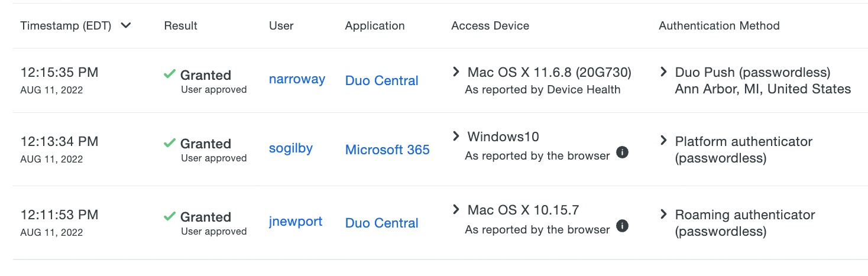This screenshot has width=868, height=276.
Task: Click the Timestamp (EDT) column header
Action: [x=66, y=25]
